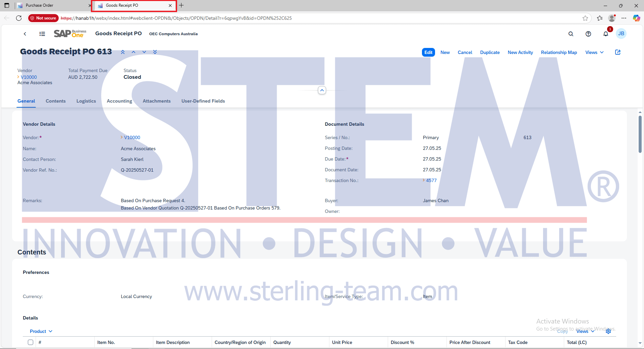Expand the Views dropdown in the toolbar
Screen dimensions: 644x349
pos(594,52)
